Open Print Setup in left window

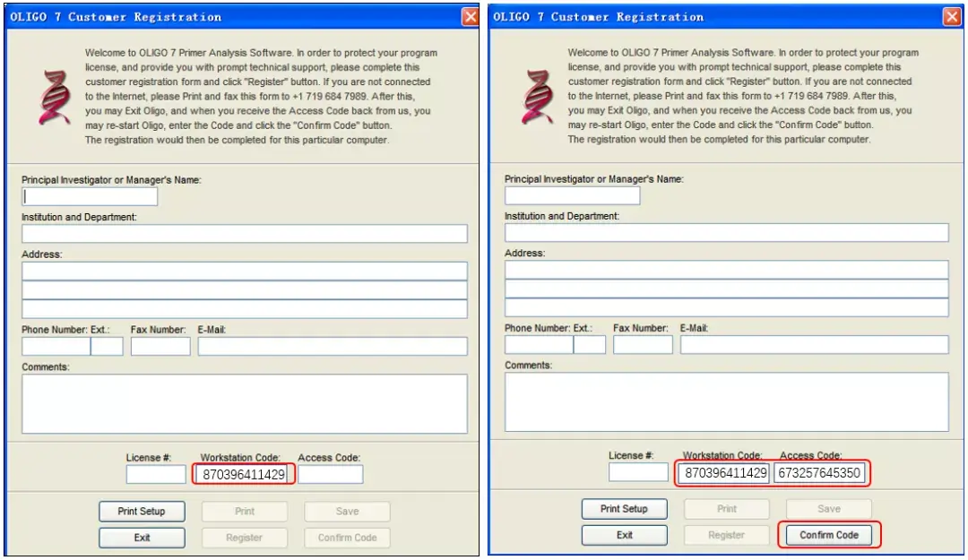[142, 512]
